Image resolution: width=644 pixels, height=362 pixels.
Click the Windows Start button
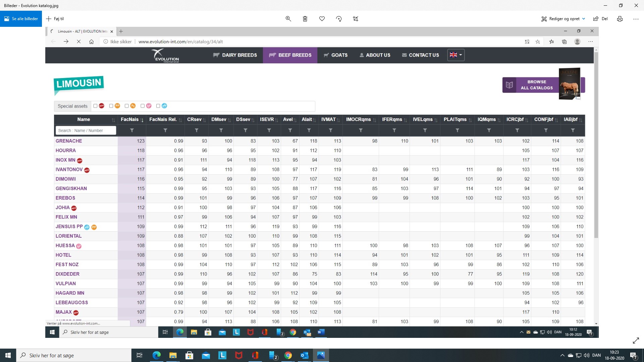pos(8,355)
